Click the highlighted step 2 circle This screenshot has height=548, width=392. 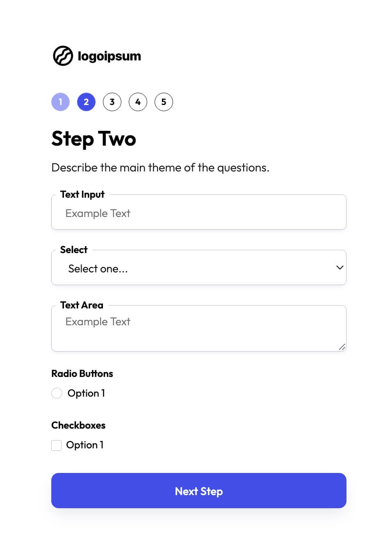[x=86, y=102]
